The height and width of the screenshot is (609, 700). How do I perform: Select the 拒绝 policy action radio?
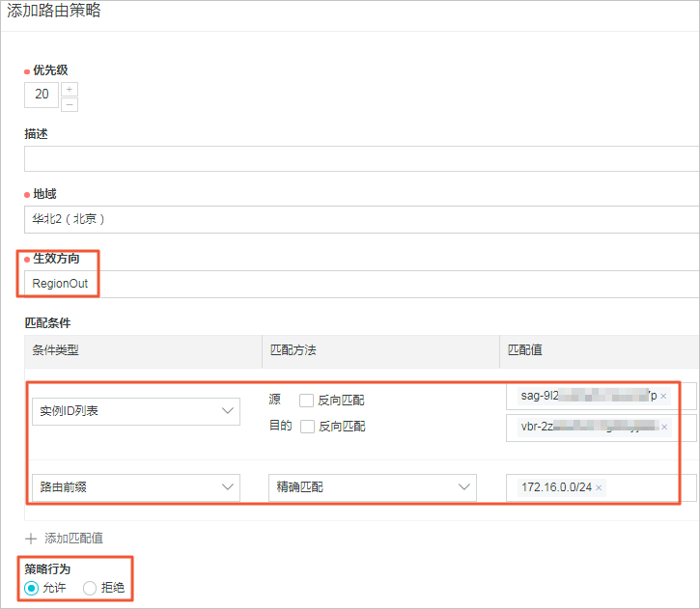90,588
